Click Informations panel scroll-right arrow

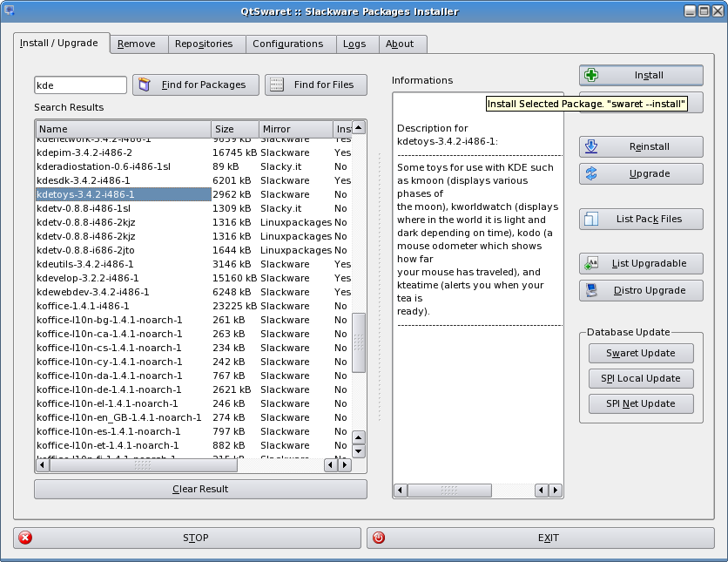pyautogui.click(x=556, y=490)
